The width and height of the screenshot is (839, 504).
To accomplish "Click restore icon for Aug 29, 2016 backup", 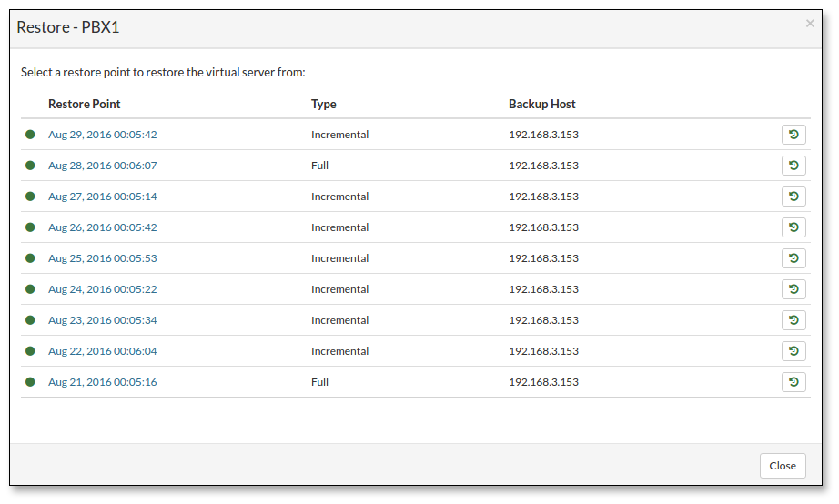I will click(x=794, y=135).
